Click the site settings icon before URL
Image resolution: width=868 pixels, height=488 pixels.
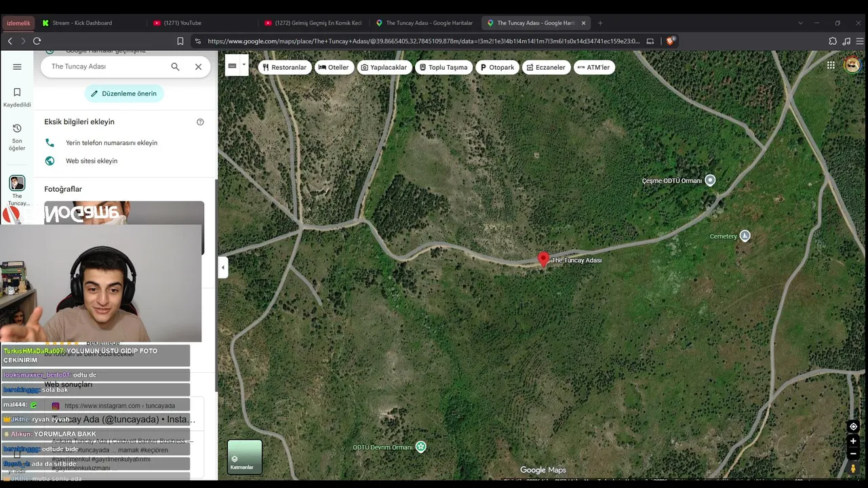(198, 41)
